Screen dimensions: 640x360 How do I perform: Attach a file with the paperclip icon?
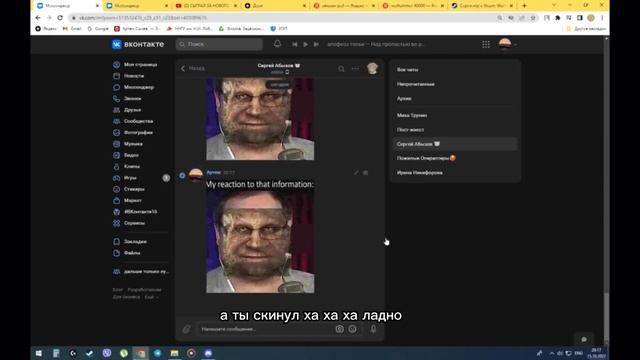[x=187, y=329]
